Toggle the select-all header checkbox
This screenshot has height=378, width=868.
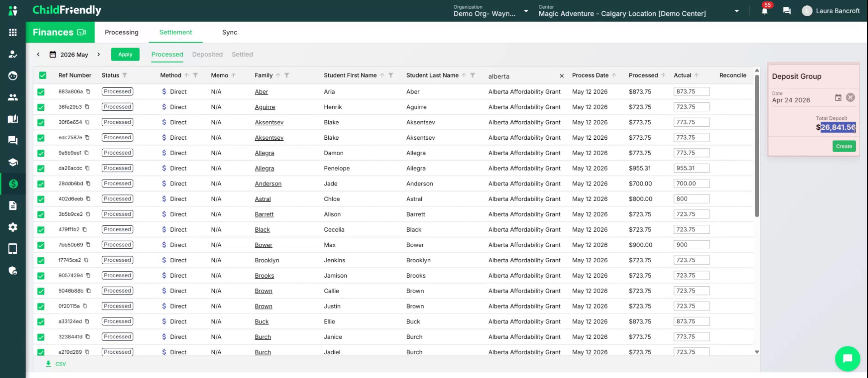(42, 75)
